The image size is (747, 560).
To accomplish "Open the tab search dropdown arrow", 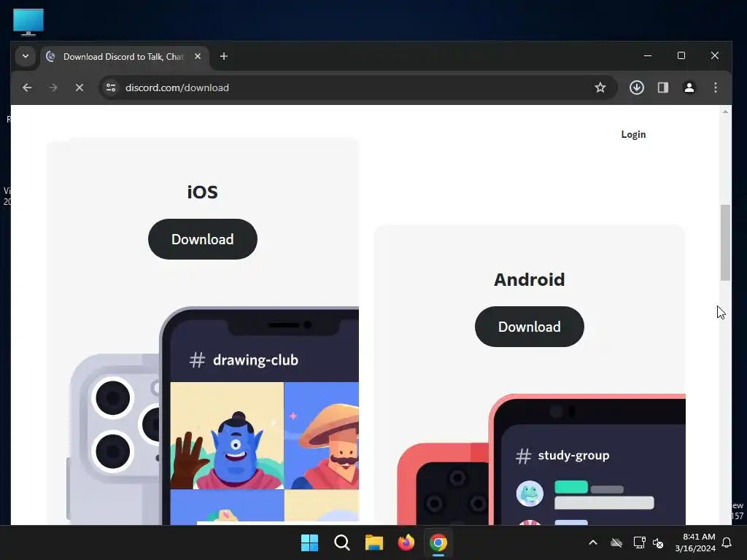I will 26,56.
